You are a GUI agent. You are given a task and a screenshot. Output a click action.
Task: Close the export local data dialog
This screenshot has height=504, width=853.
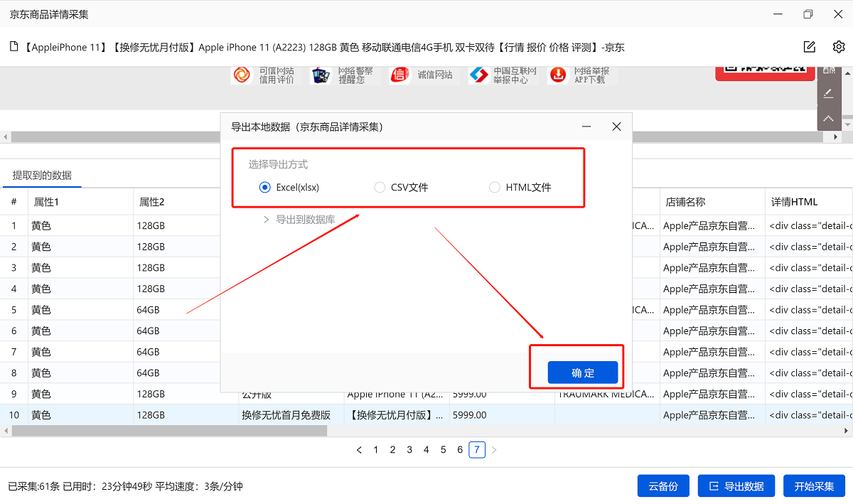pos(616,127)
